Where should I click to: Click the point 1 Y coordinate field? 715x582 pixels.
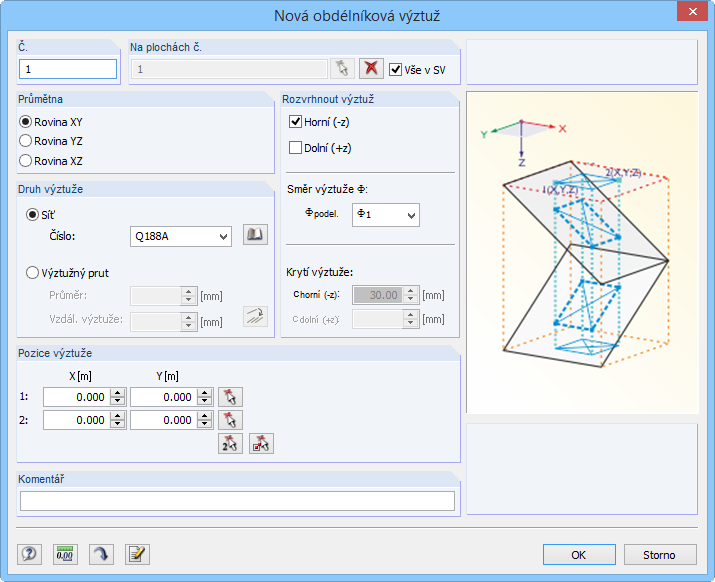pos(164,397)
